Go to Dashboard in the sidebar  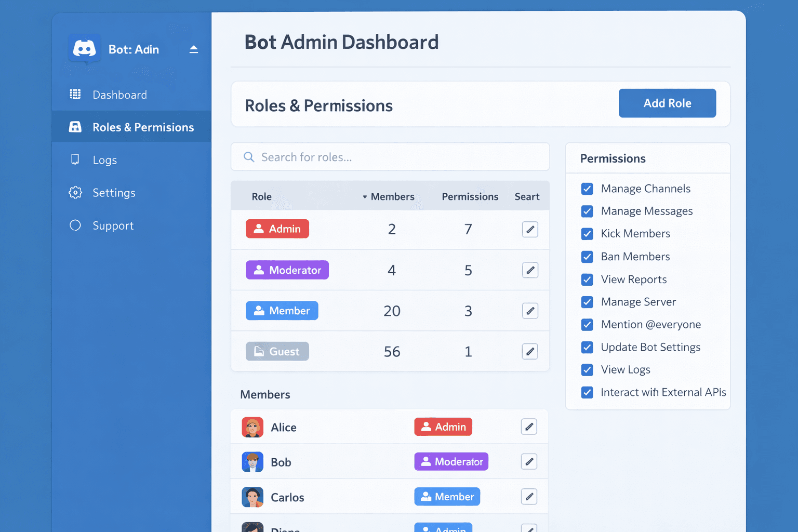tap(119, 95)
